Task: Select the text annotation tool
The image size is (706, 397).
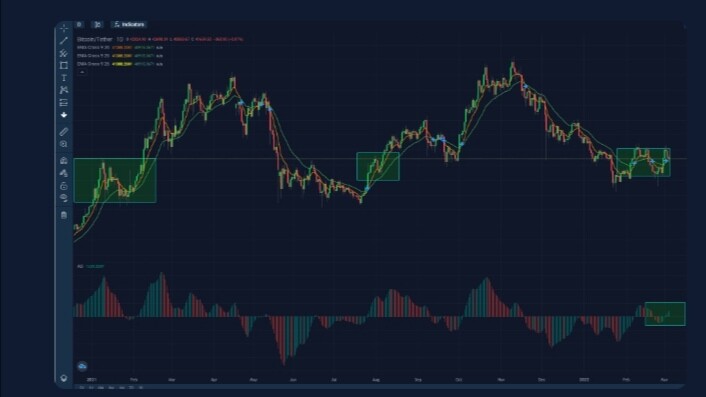Action: [x=64, y=78]
